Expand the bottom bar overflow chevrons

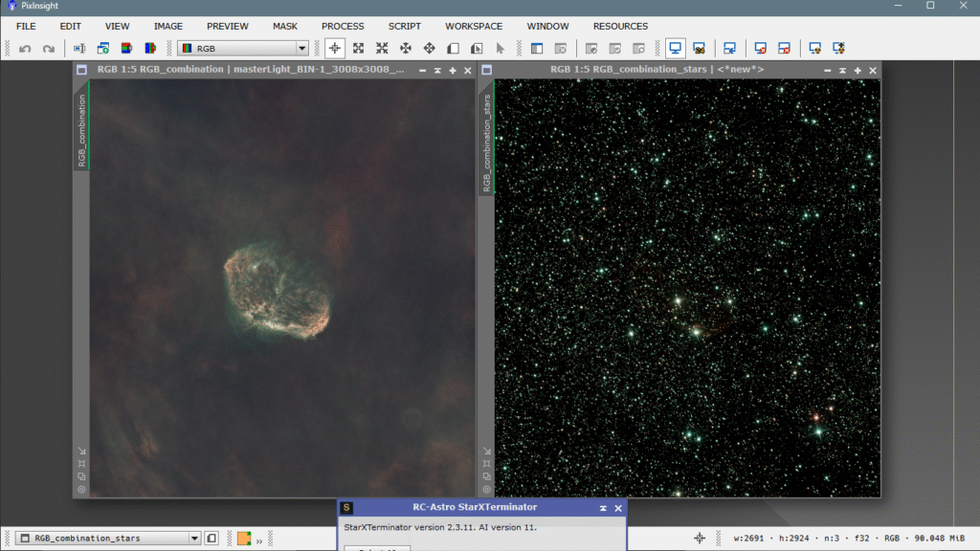(x=258, y=541)
